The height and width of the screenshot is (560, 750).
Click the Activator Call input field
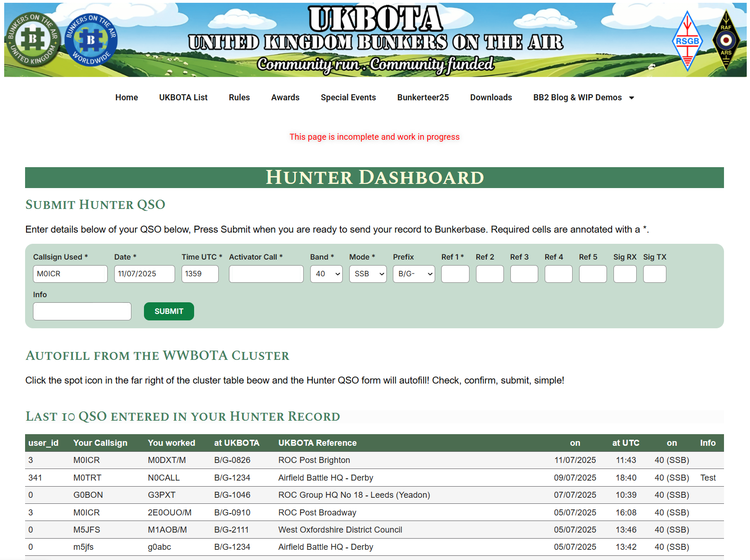click(x=266, y=274)
